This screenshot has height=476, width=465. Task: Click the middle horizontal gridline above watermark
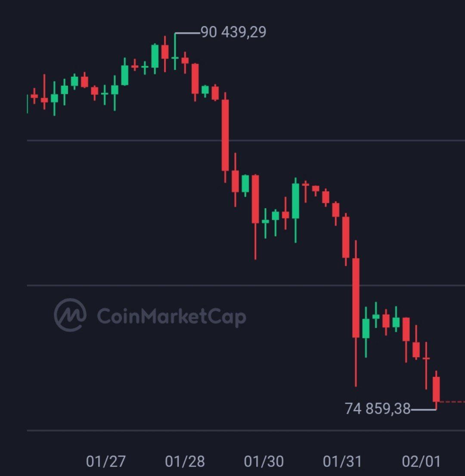point(245,285)
